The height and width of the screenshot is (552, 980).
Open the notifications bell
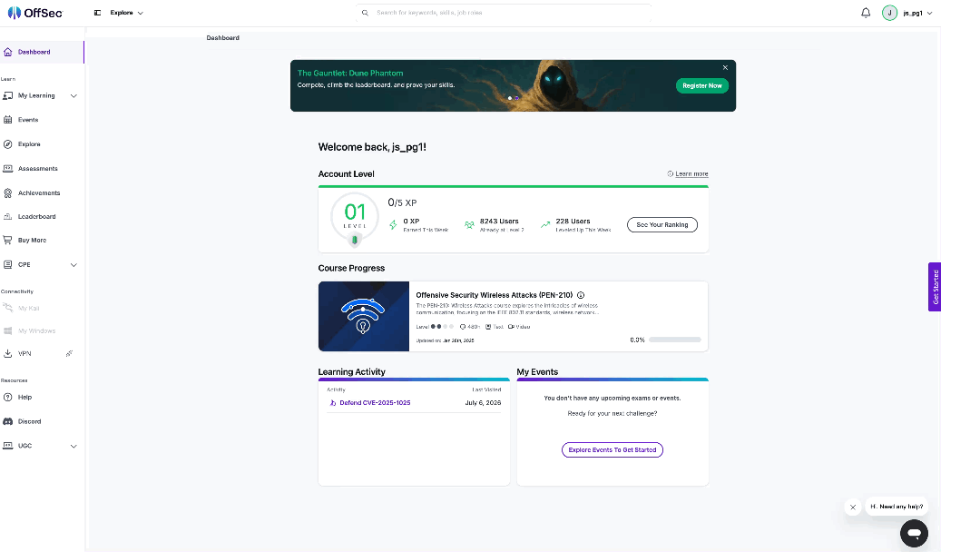coord(866,13)
